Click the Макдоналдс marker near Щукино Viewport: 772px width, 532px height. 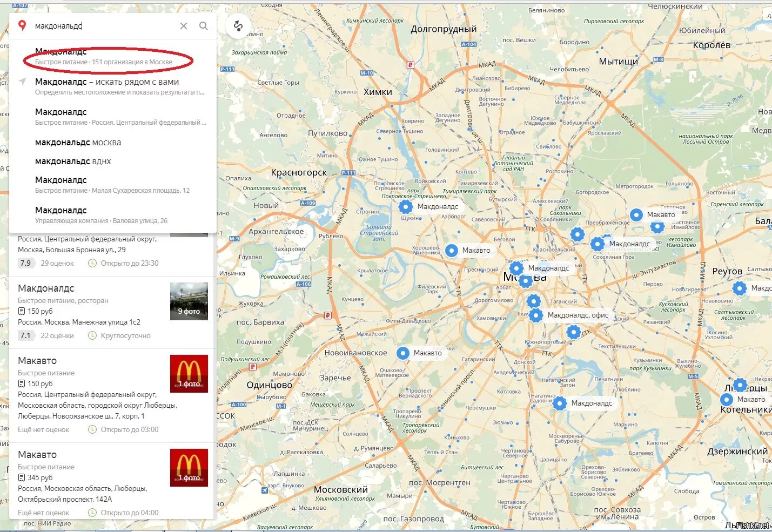(406, 206)
